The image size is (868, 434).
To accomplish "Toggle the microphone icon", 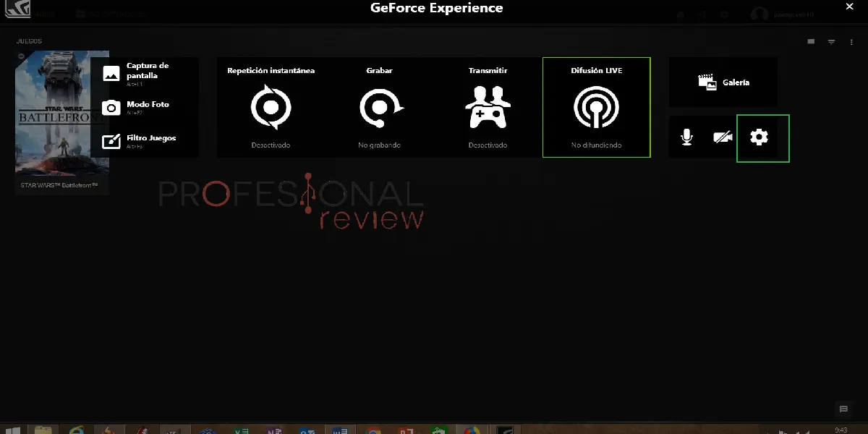I will (x=687, y=137).
